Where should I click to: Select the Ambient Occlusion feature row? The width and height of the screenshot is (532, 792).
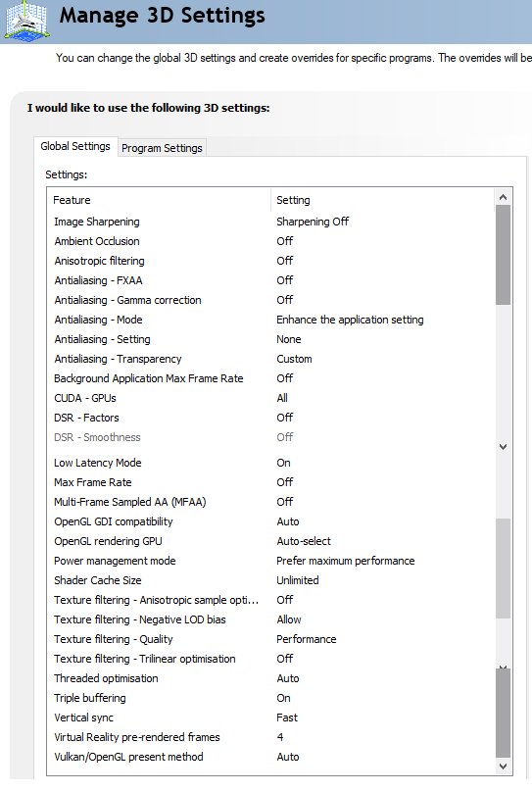pos(97,241)
